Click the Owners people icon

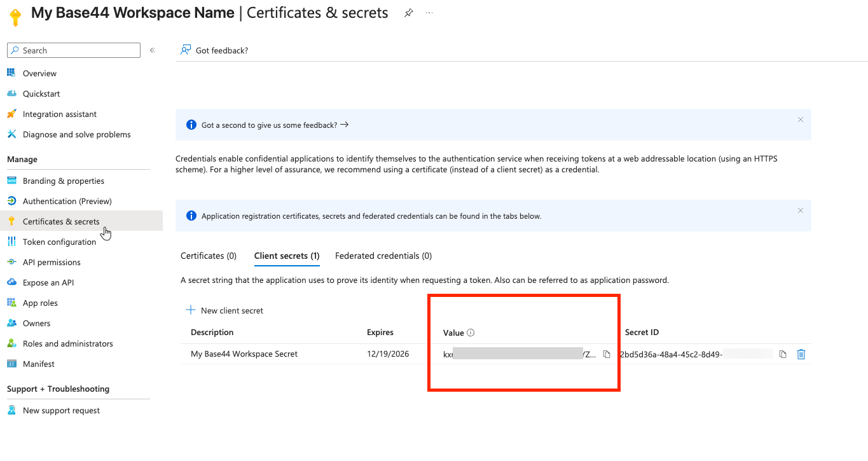[x=11, y=323]
